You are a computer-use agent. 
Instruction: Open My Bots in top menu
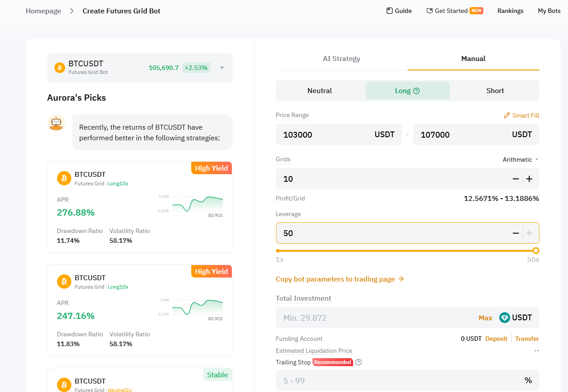[549, 11]
